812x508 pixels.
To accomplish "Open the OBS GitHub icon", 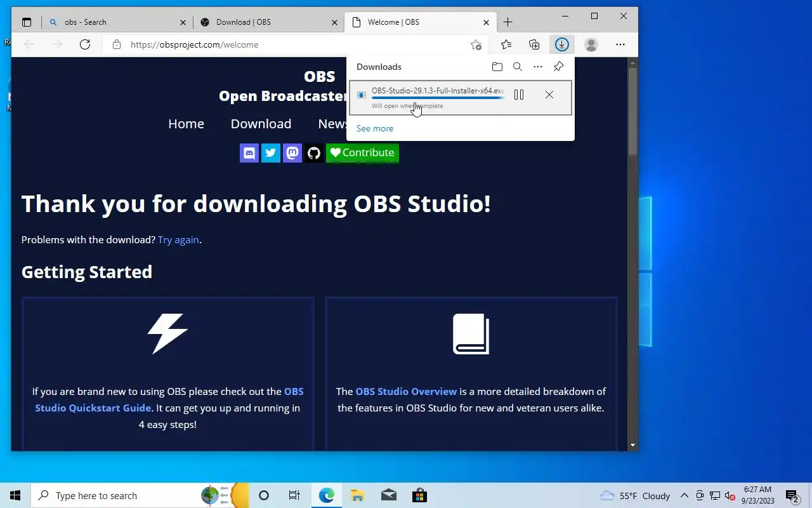I will [314, 153].
